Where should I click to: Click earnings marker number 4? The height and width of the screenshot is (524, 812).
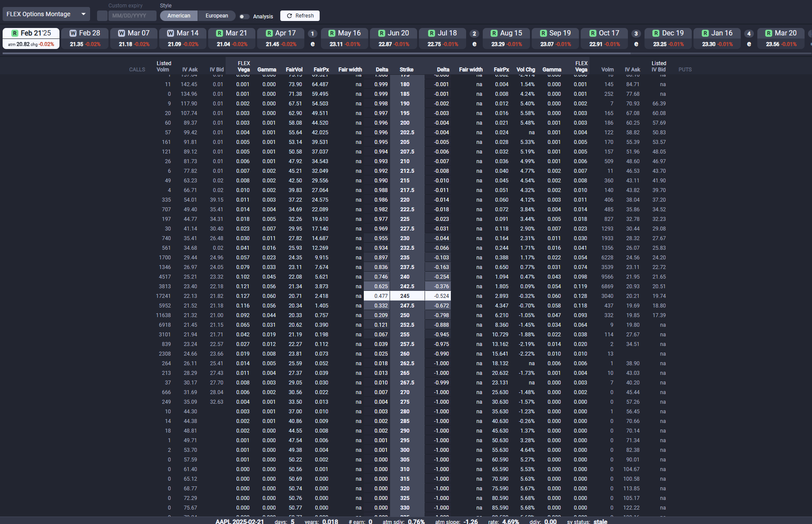pos(749,34)
